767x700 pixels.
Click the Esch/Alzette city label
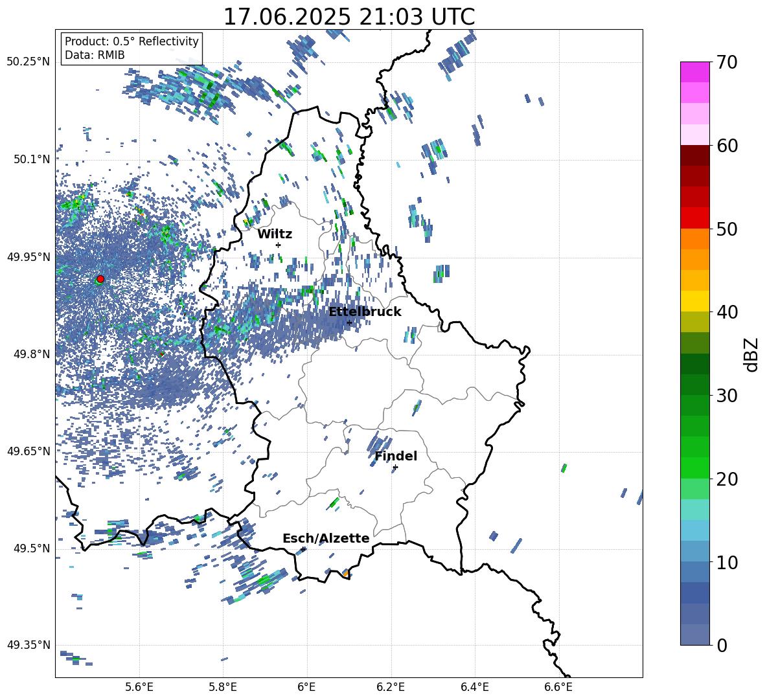coord(326,539)
